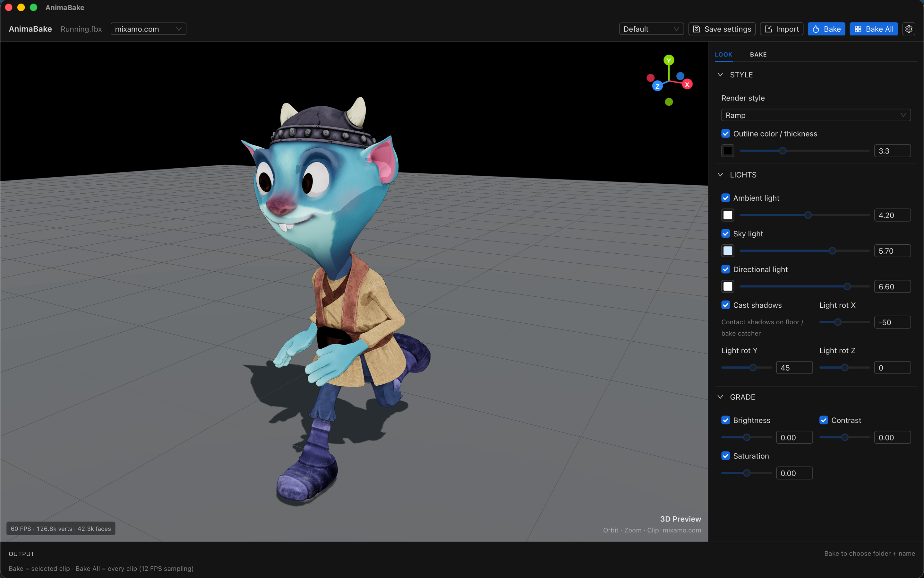Click the Brightness slider handle
This screenshot has height=578, width=924.
tap(747, 437)
